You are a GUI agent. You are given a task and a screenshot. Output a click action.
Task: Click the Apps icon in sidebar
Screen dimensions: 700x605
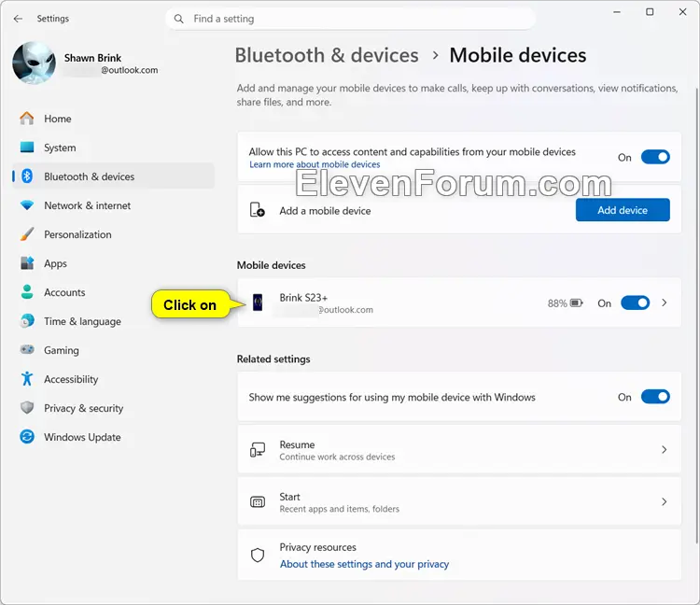tap(27, 263)
